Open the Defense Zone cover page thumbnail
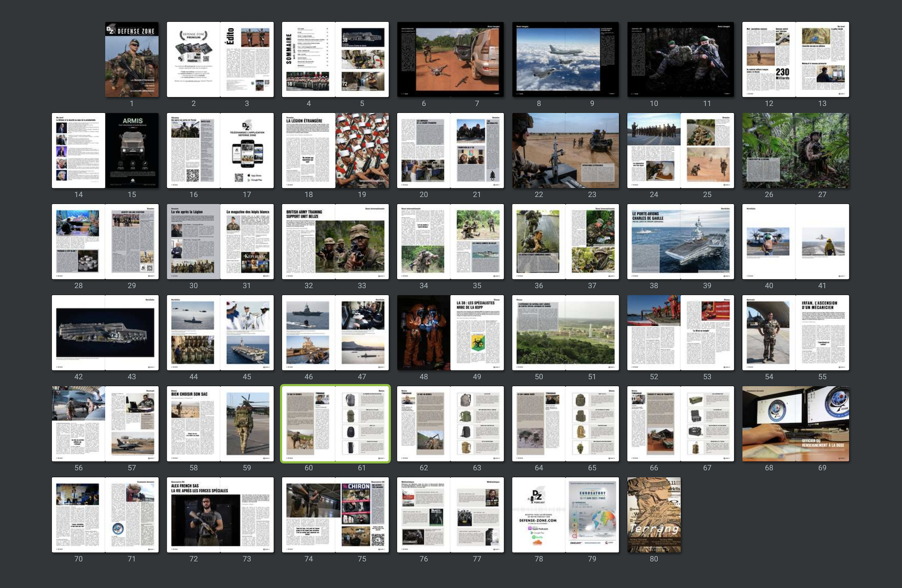The image size is (902, 588). [x=132, y=59]
